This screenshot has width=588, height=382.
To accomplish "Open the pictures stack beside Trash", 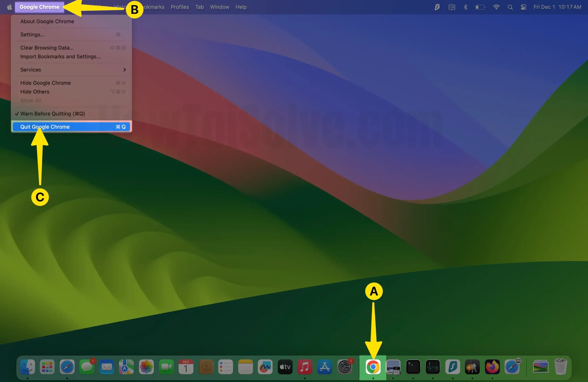I will coord(541,367).
